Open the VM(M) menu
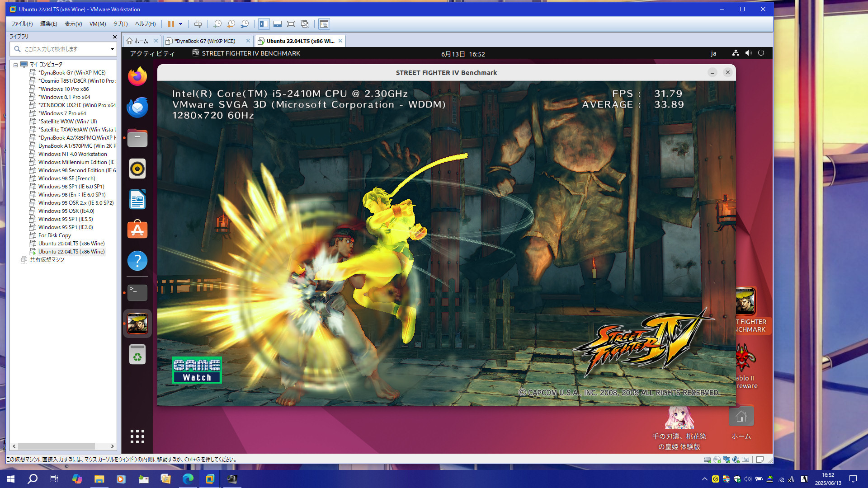Screen dimensions: 868x488 [x=98, y=24]
